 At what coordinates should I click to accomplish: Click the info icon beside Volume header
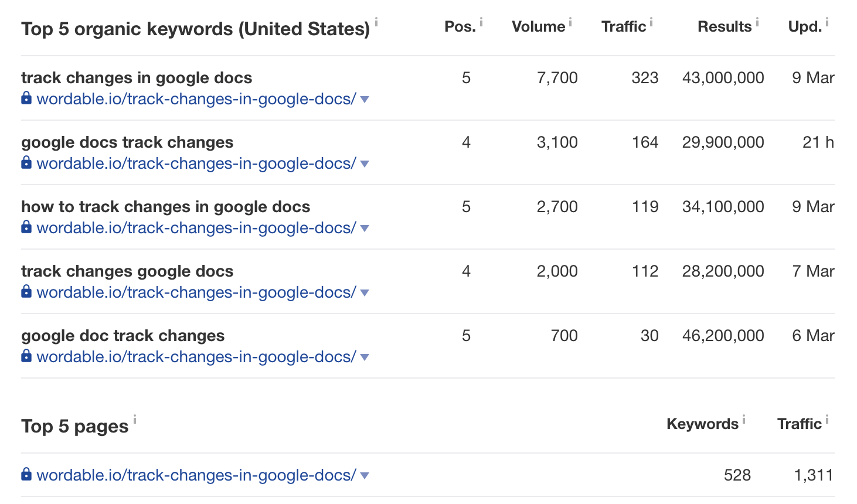point(570,22)
